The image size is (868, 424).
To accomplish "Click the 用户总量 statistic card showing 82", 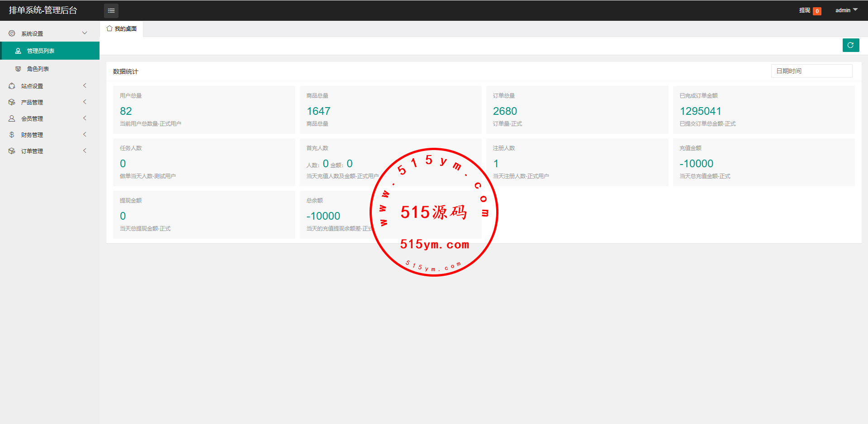I will point(204,110).
